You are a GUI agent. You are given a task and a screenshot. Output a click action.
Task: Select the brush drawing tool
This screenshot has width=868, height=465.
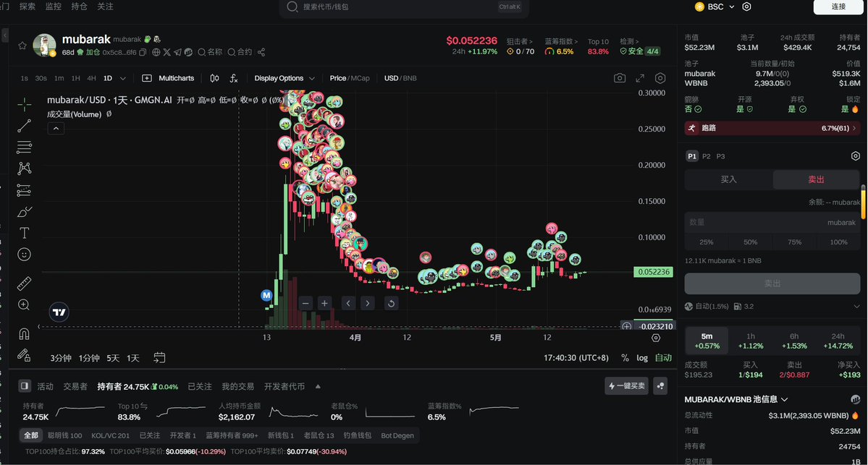(x=24, y=212)
